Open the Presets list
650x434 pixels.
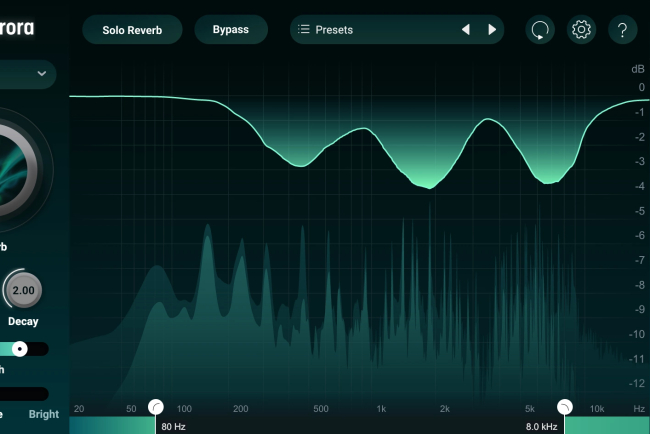pos(397,30)
